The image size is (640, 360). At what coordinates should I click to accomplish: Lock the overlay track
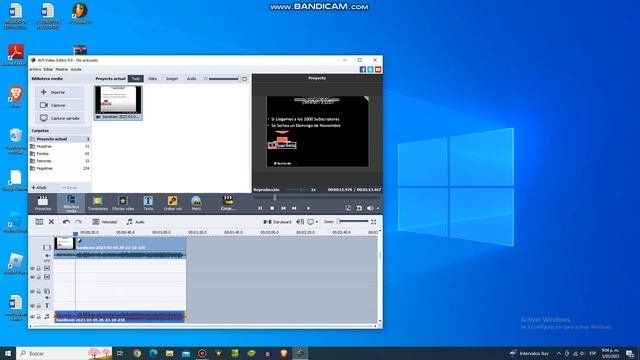(39, 291)
